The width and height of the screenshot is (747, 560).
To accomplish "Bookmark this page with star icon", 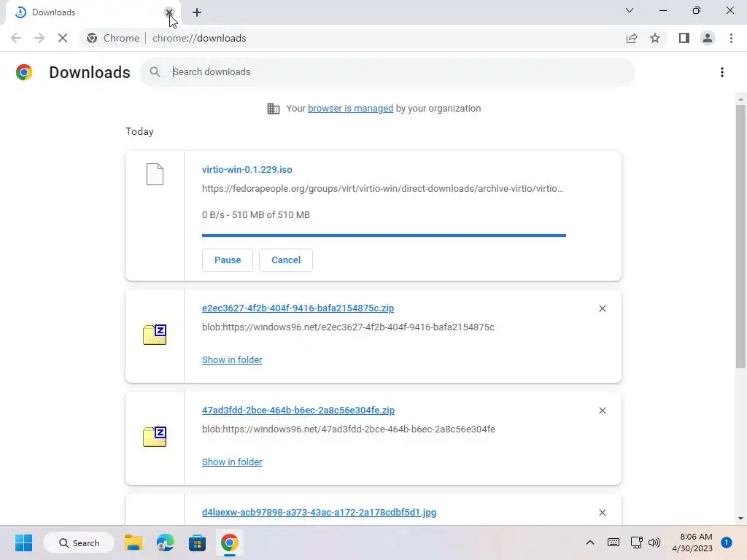I will pyautogui.click(x=655, y=38).
